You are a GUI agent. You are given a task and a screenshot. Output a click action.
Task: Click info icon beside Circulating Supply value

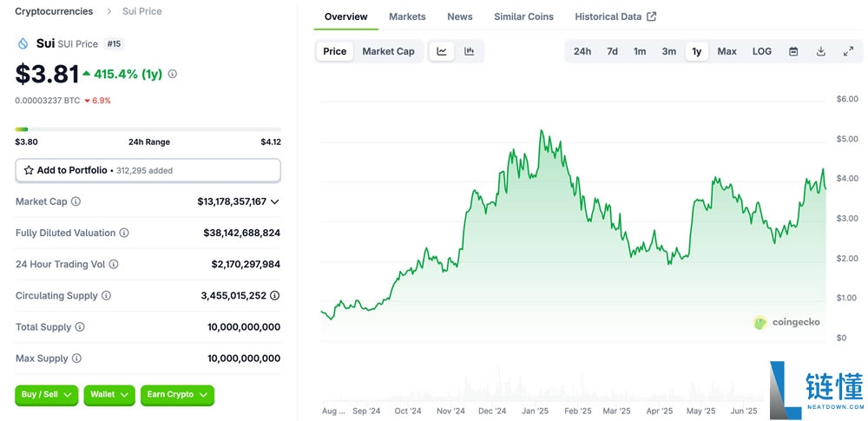point(274,295)
